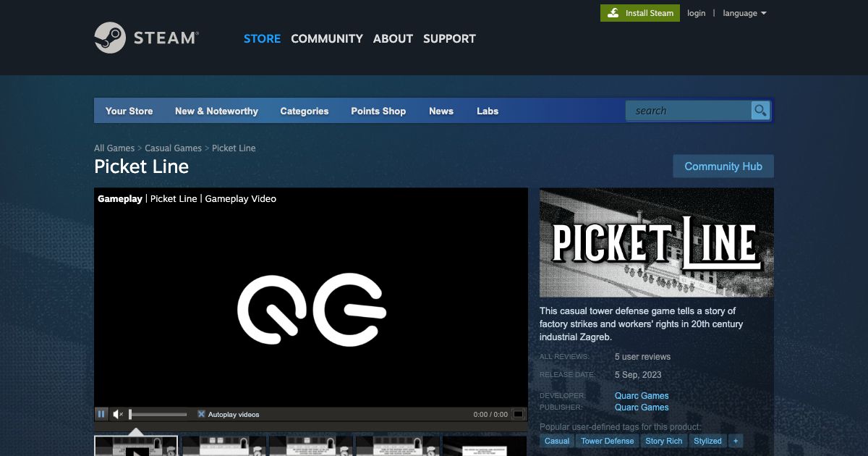This screenshot has height=456, width=868.
Task: Visit developer Quarc Games page
Action: 642,395
